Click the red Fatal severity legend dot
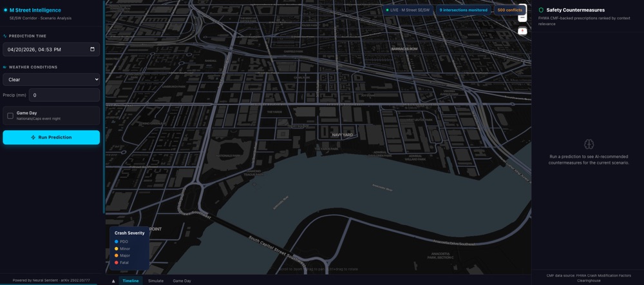The width and height of the screenshot is (644, 285). 117,262
